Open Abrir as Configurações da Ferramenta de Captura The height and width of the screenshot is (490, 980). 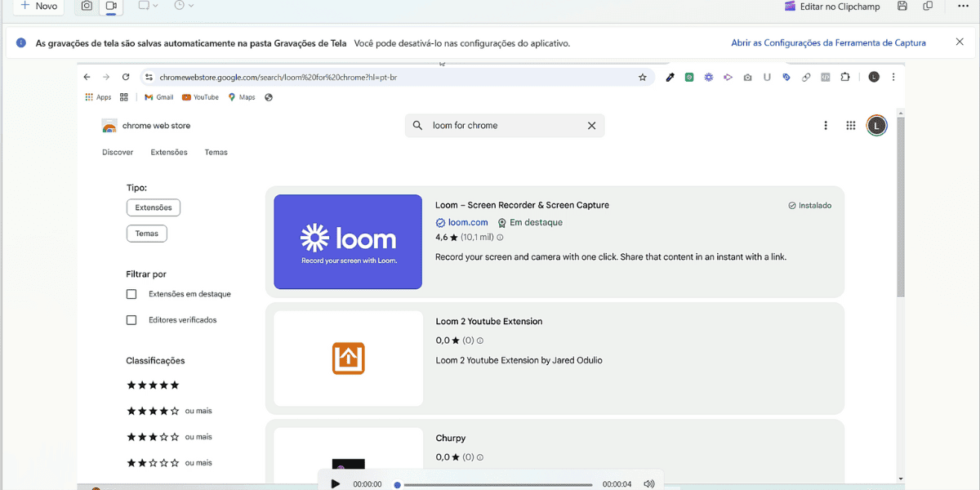[x=829, y=42]
